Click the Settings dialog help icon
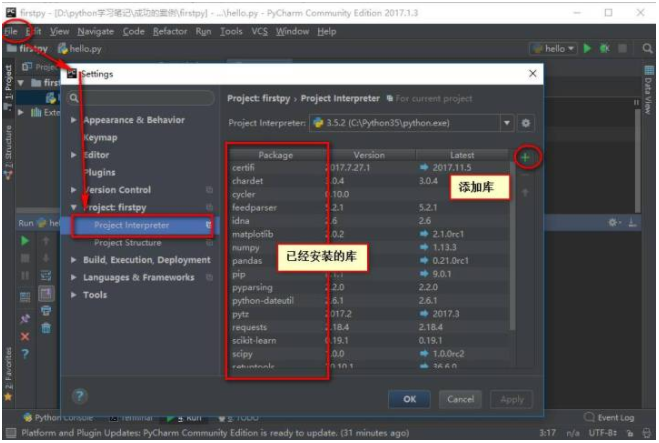 [x=79, y=396]
